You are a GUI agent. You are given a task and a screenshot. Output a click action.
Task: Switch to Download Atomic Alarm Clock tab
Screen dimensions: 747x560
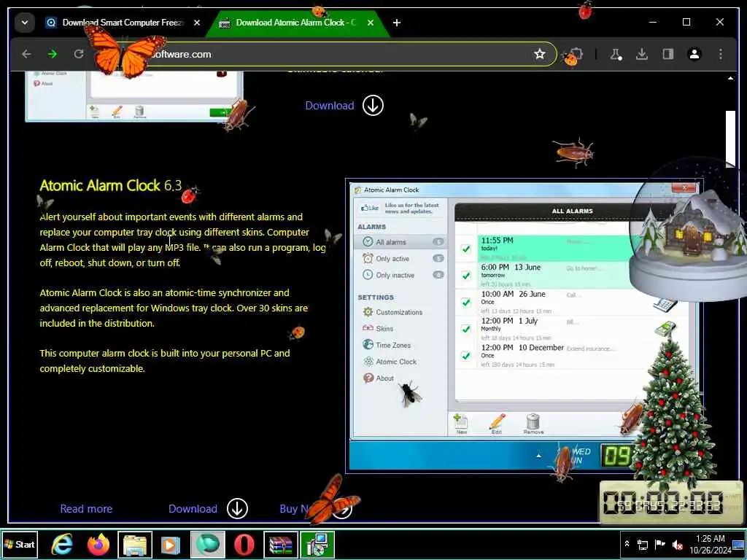(296, 23)
